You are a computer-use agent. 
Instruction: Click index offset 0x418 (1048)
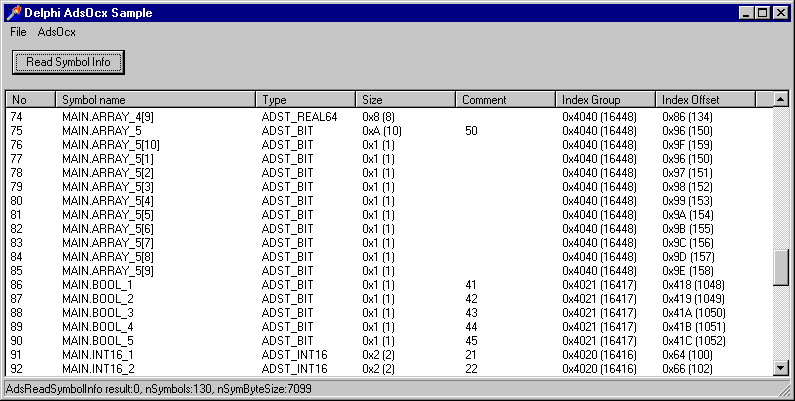tap(693, 285)
